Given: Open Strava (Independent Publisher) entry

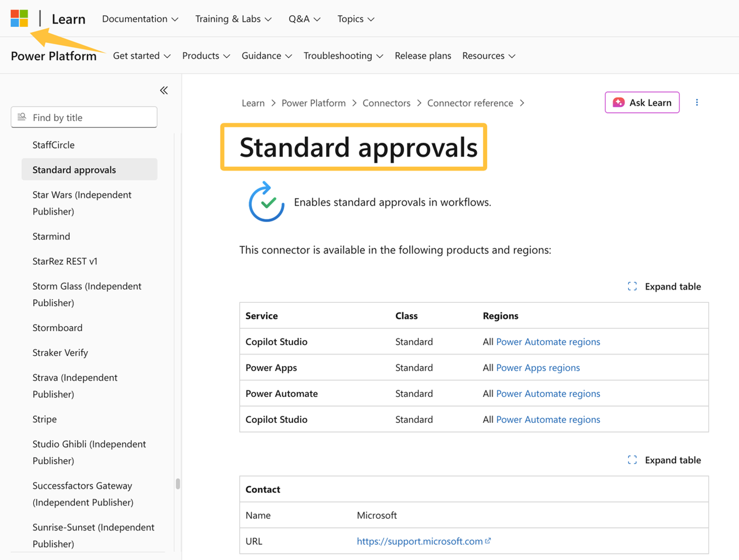Looking at the screenshot, I should coord(75,386).
